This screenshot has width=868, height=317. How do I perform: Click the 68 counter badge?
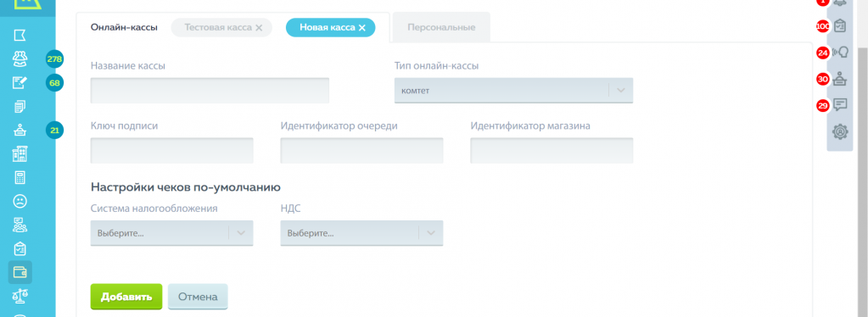(55, 83)
